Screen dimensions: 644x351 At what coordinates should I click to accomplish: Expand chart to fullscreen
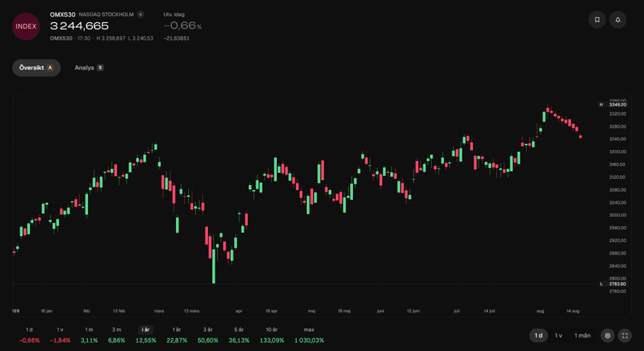(625, 335)
